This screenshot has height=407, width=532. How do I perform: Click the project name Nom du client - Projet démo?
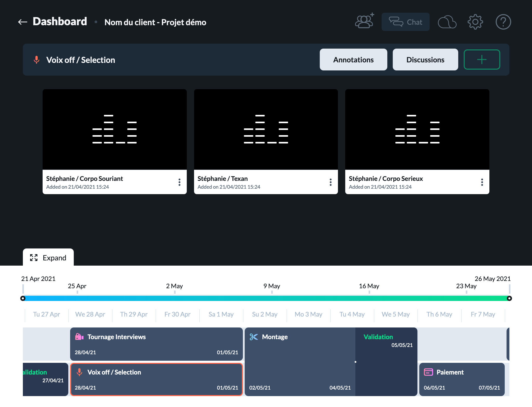[155, 22]
